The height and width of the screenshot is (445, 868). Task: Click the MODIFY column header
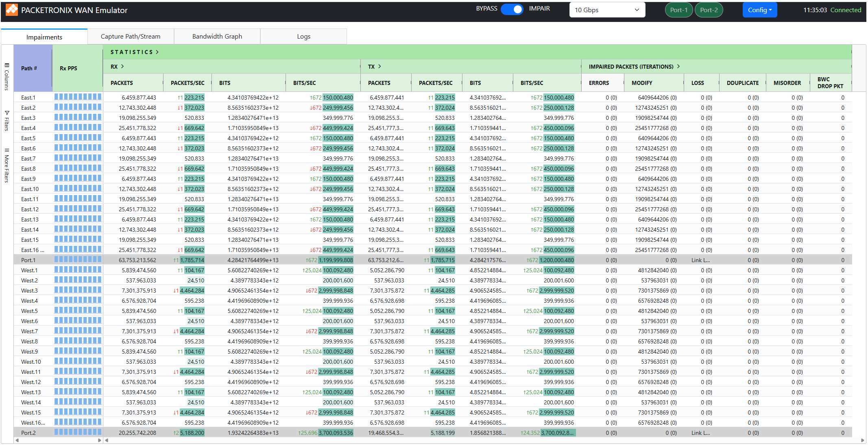pyautogui.click(x=654, y=83)
